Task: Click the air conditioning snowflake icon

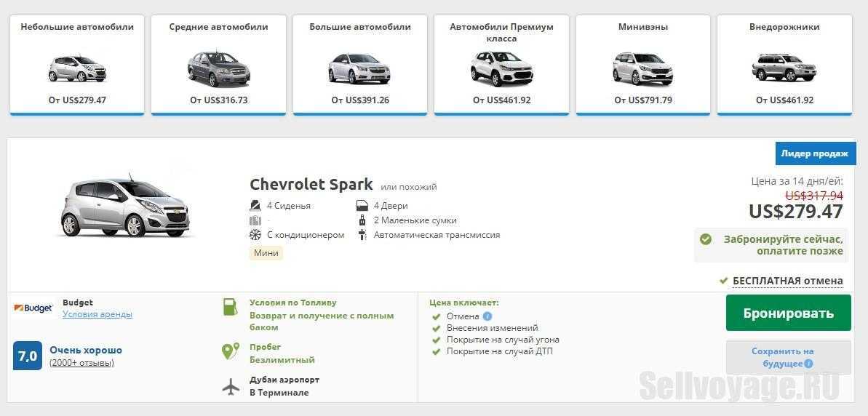Action: pyautogui.click(x=255, y=235)
